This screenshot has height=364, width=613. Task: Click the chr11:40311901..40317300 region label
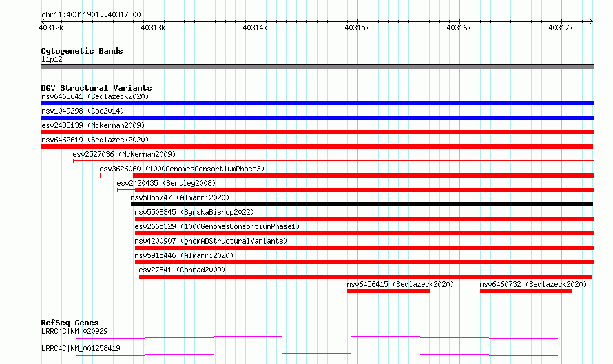(91, 14)
